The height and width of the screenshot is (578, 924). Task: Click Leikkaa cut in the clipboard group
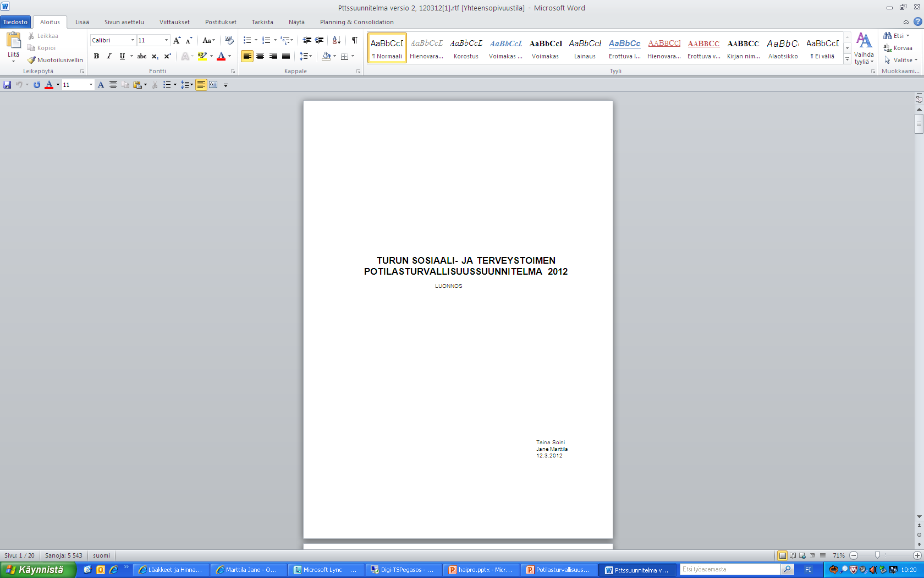tap(43, 36)
